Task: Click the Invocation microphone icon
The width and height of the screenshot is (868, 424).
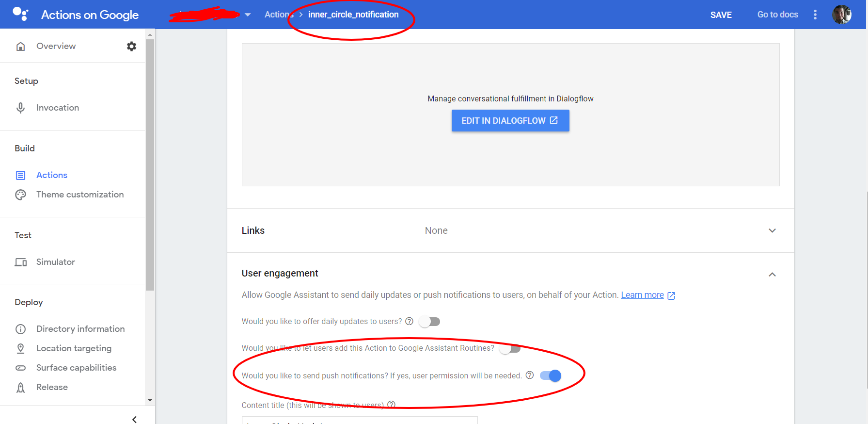Action: coord(20,108)
